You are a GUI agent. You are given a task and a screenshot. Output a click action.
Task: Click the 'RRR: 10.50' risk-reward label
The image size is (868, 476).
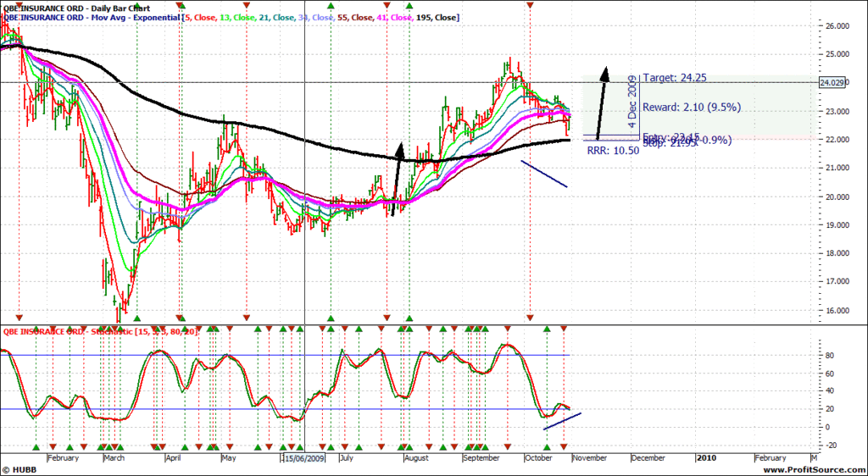point(614,151)
